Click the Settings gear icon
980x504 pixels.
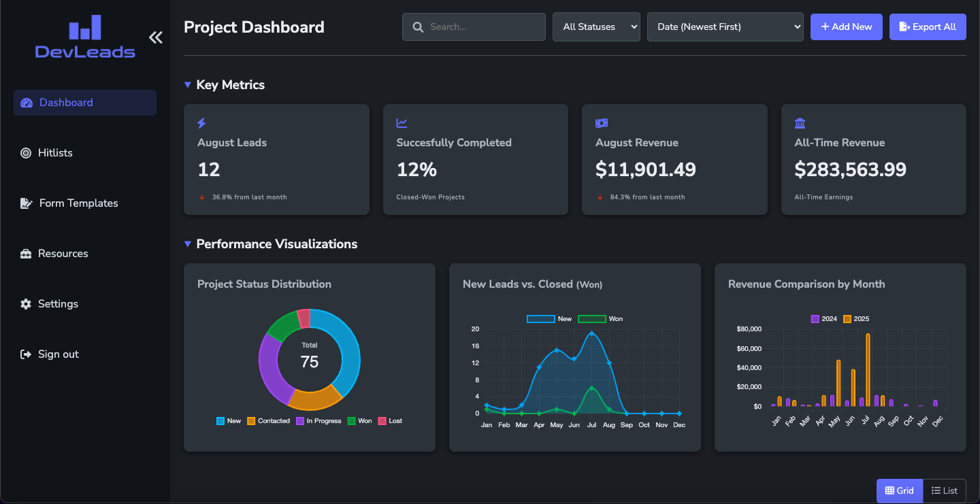coord(26,304)
